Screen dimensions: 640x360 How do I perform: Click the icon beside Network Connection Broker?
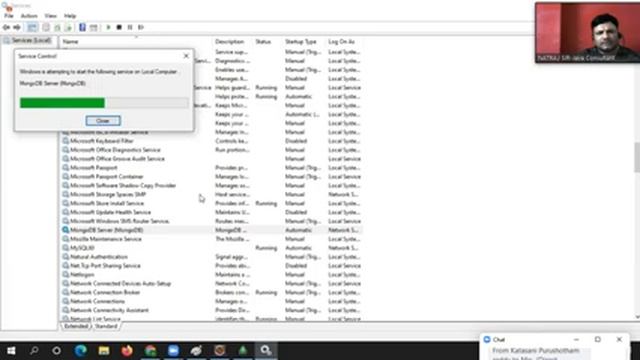coord(65,293)
